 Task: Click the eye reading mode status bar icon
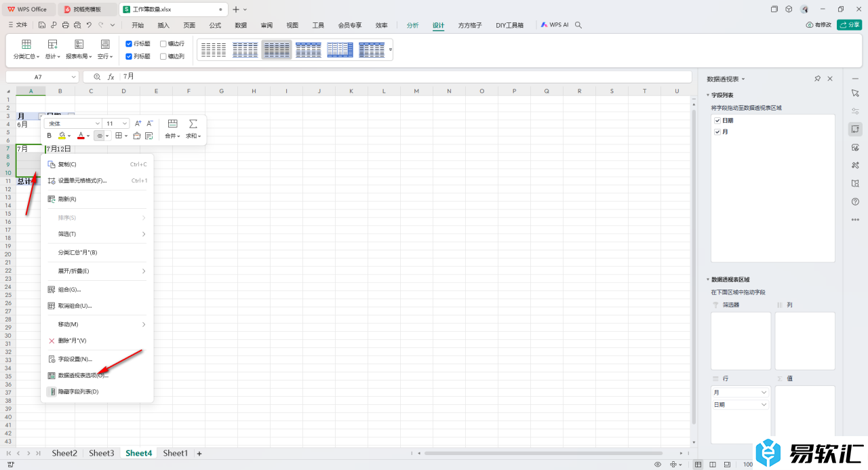coord(657,465)
